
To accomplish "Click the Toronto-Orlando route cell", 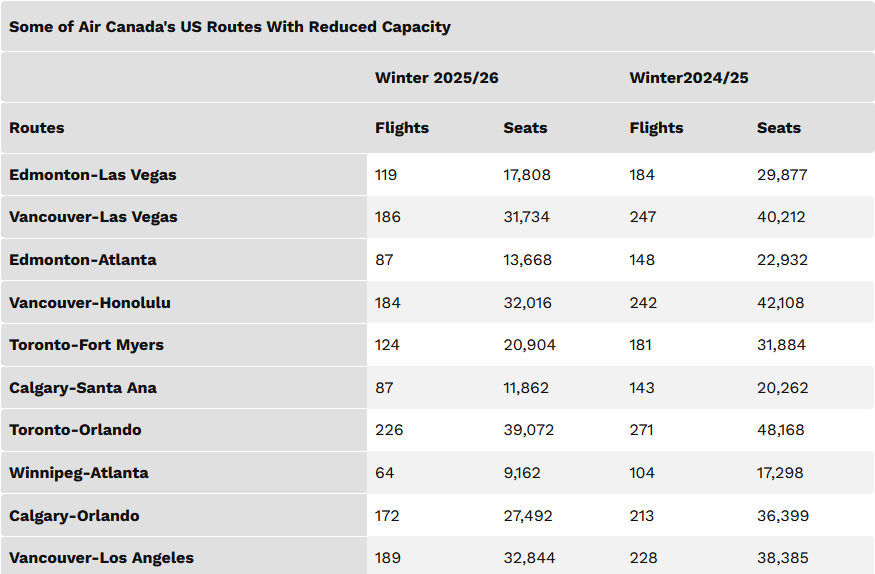I will [x=76, y=430].
